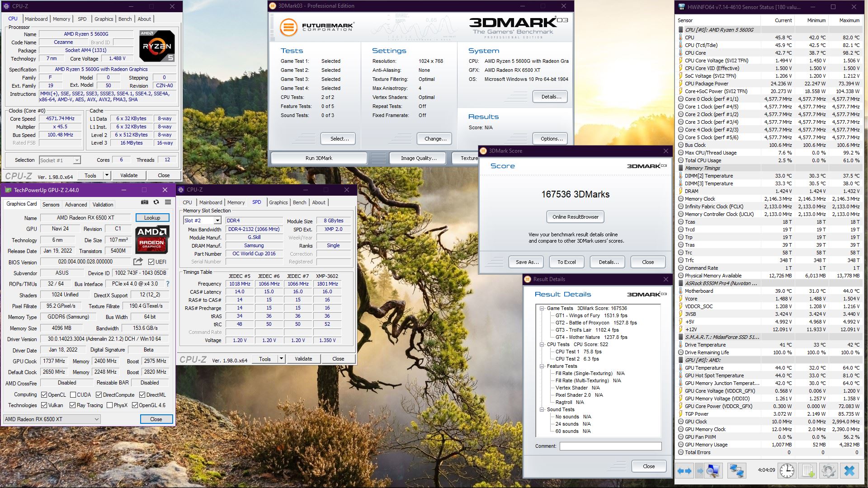Click HWiNFO logging sheet with plus icon
Viewport: 868px width, 488px height.
coord(808,471)
